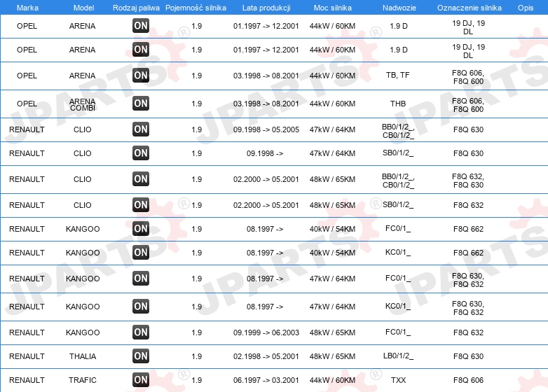This screenshot has width=548, height=392.
Task: Select the FC0/1_ cell in the Kangoo 48kW row
Action: tap(398, 332)
